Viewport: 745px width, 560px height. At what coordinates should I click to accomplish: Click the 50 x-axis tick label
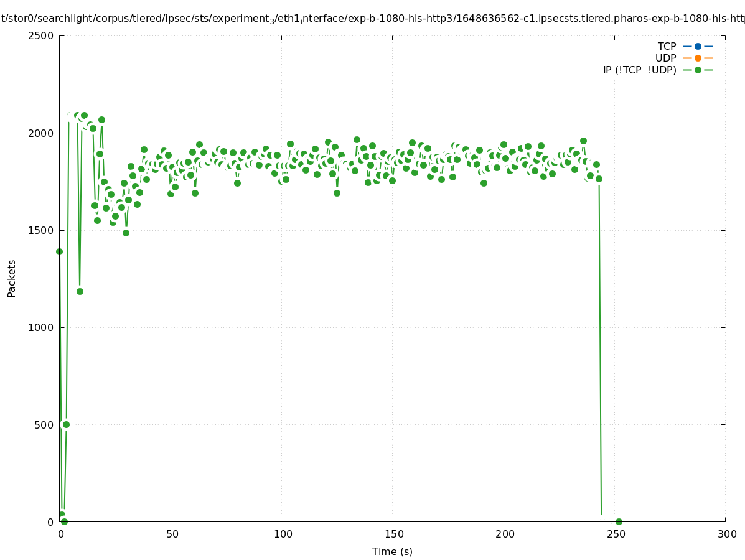[x=172, y=534]
